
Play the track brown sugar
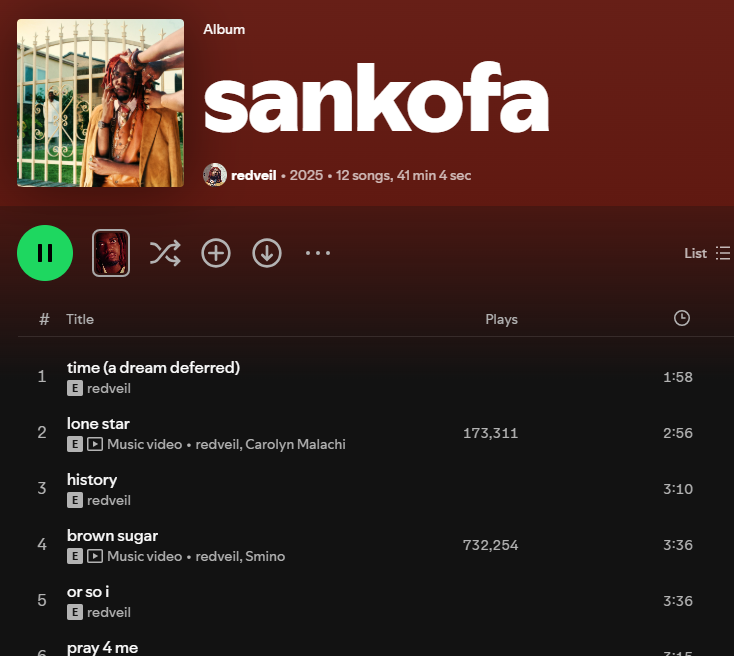coord(112,536)
